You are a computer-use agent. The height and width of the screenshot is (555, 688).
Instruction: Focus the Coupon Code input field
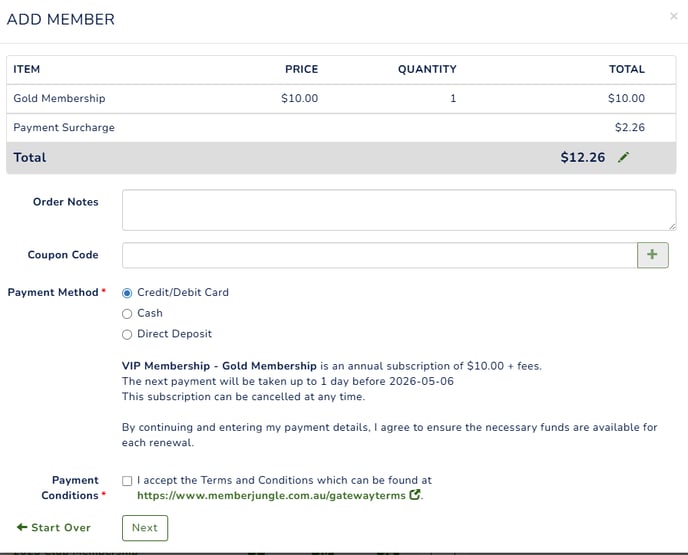click(x=380, y=255)
